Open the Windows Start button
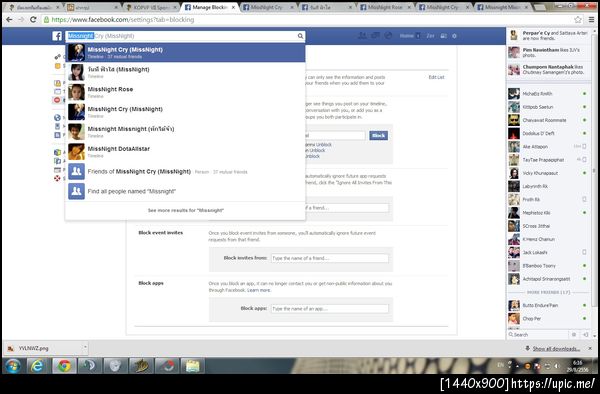This screenshot has width=600, height=394. pos(13,366)
